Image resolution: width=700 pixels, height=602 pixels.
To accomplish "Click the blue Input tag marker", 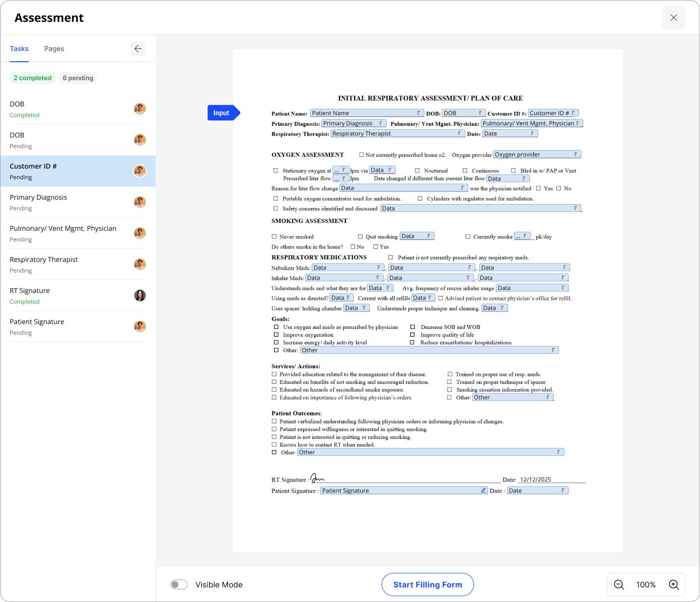I will (222, 113).
